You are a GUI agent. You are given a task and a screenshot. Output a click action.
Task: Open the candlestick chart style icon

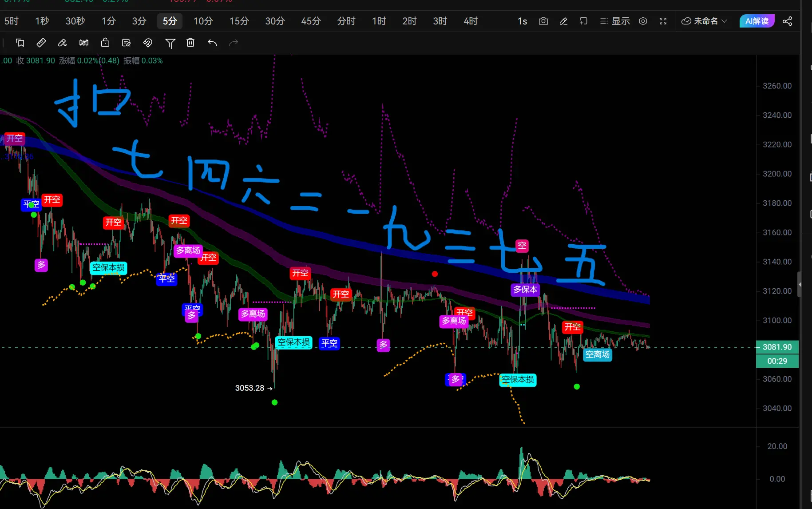[x=83, y=43]
